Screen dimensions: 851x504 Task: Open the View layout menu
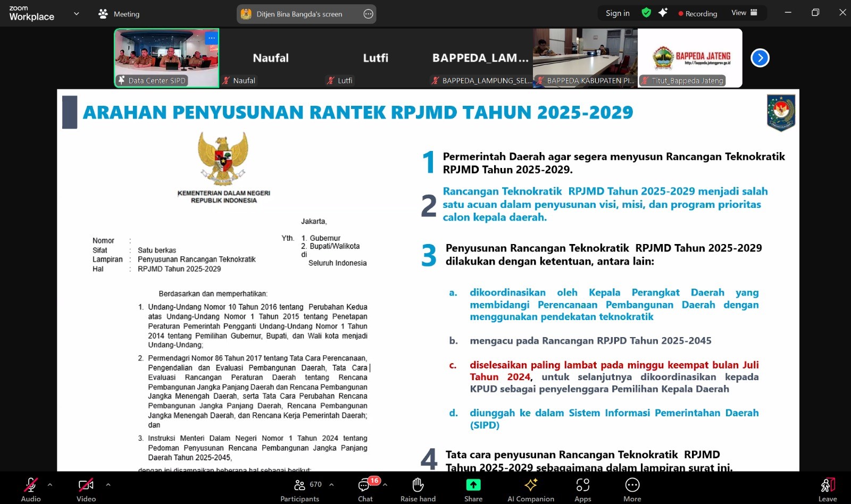pyautogui.click(x=744, y=13)
